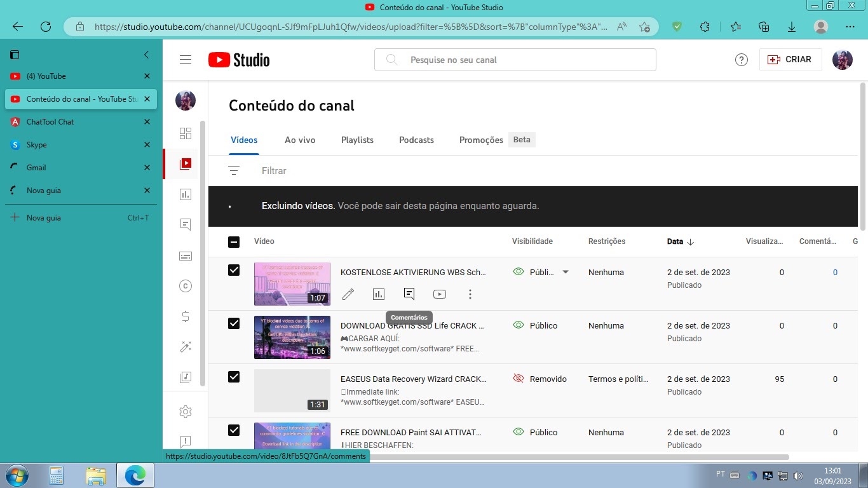This screenshot has width=868, height=488.
Task: Open account avatar in Studio header
Action: tap(843, 60)
